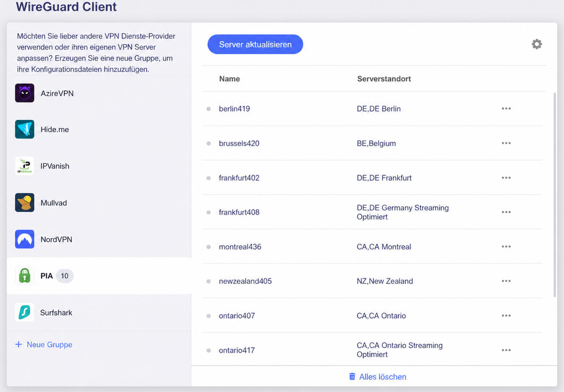Click location BE,Belgium
Screen dimensions: 564x392
(376, 143)
